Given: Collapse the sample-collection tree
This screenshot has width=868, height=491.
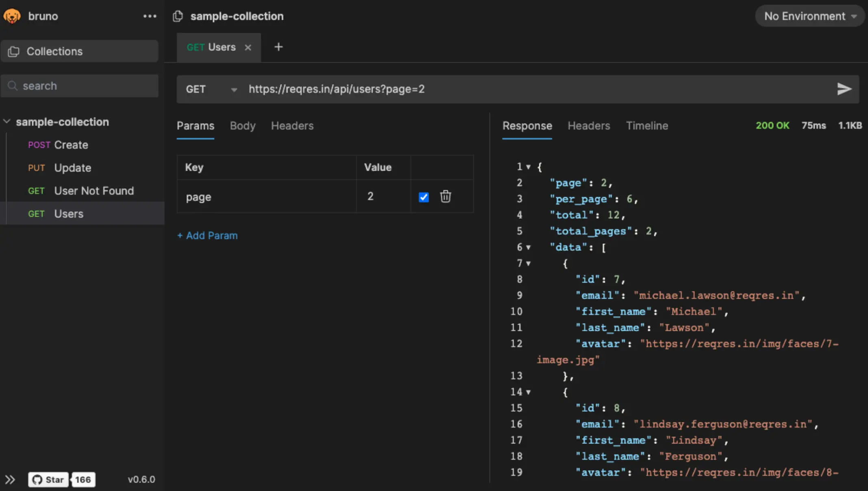Looking at the screenshot, I should coord(7,122).
